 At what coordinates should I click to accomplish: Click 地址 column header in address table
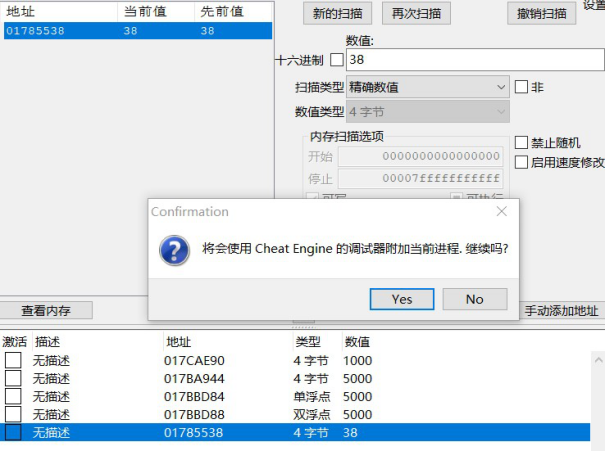178,342
